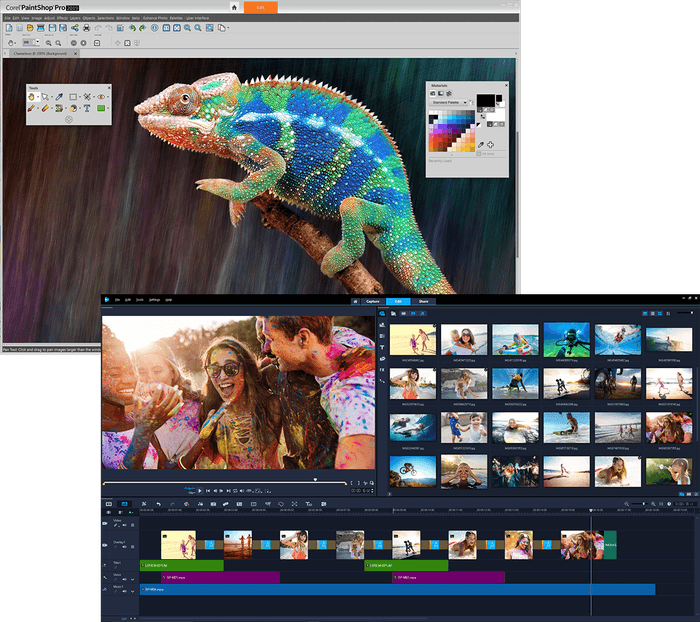Click the Play button under video preview
700x622 pixels.
[x=199, y=490]
